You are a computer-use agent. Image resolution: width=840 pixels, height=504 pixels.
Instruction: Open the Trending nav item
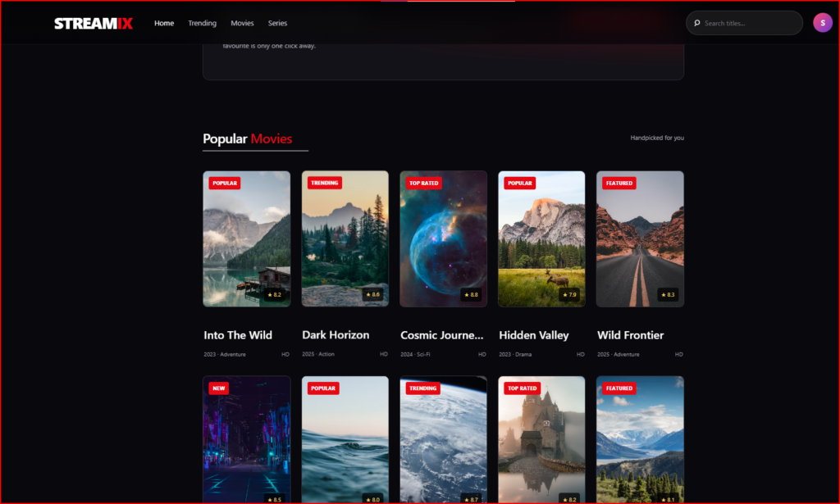click(x=202, y=23)
